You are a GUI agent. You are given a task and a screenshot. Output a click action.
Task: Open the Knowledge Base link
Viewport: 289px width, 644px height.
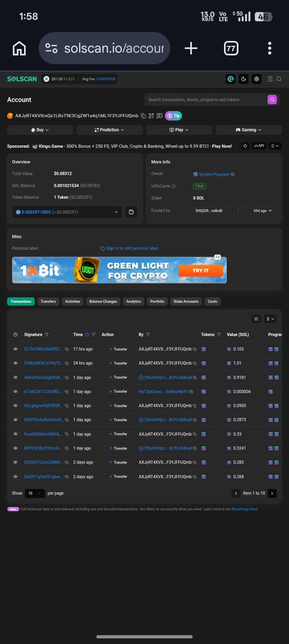pyautogui.click(x=244, y=509)
